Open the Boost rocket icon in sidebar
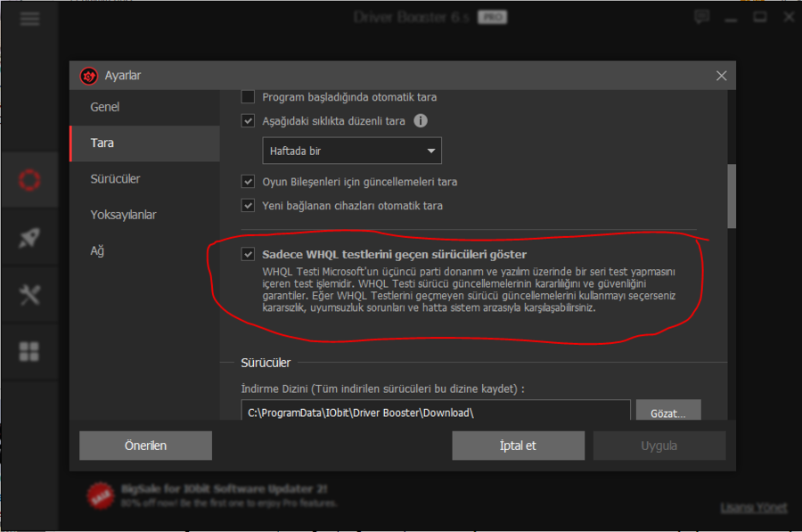 tap(29, 237)
